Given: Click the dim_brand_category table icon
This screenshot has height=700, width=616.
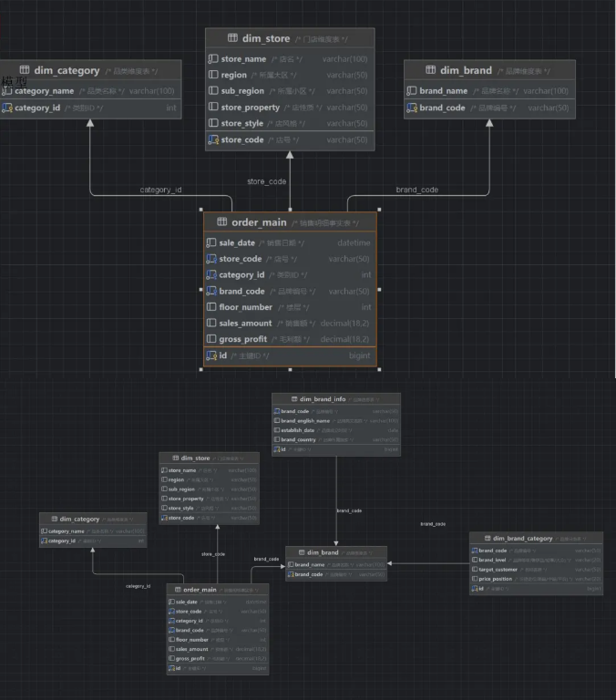Looking at the screenshot, I should 488,539.
